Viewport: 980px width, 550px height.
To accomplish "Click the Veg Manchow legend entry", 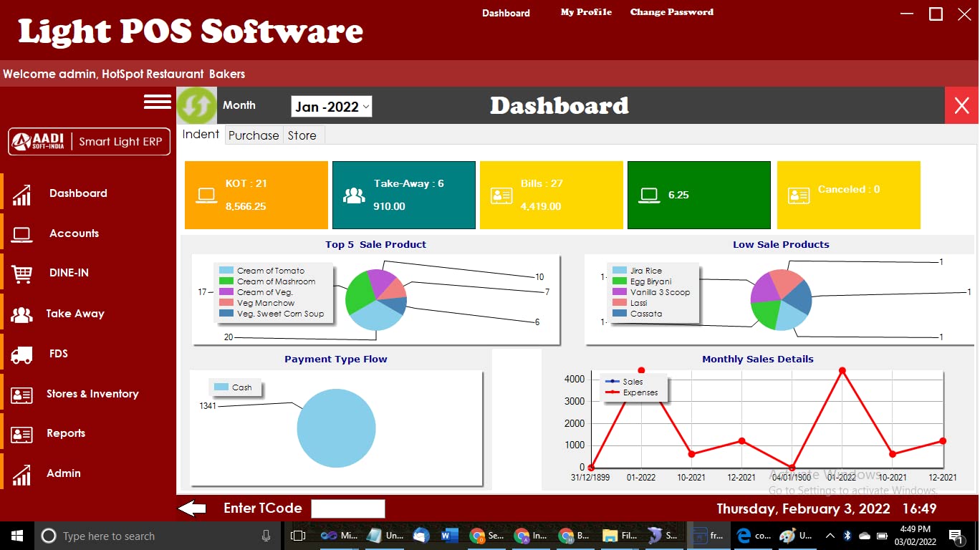I will click(x=266, y=303).
